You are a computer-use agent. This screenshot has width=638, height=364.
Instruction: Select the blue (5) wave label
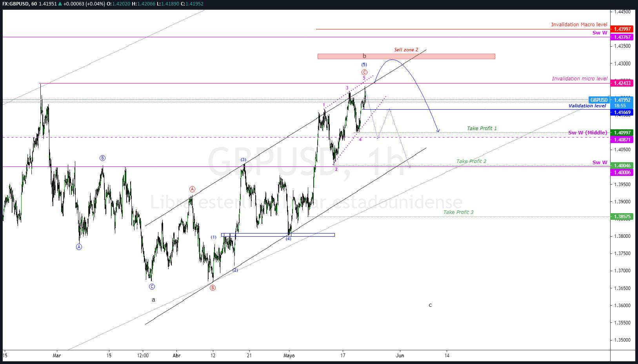pyautogui.click(x=364, y=65)
